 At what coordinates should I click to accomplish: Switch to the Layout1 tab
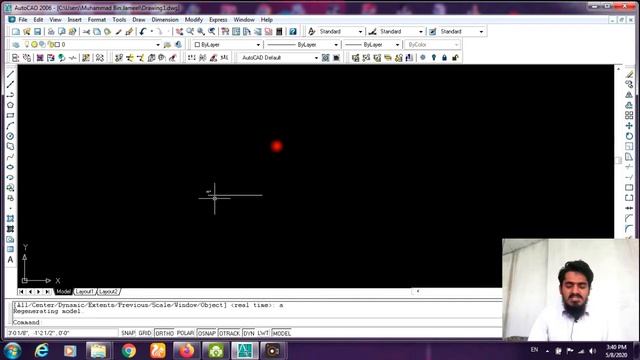click(x=85, y=291)
